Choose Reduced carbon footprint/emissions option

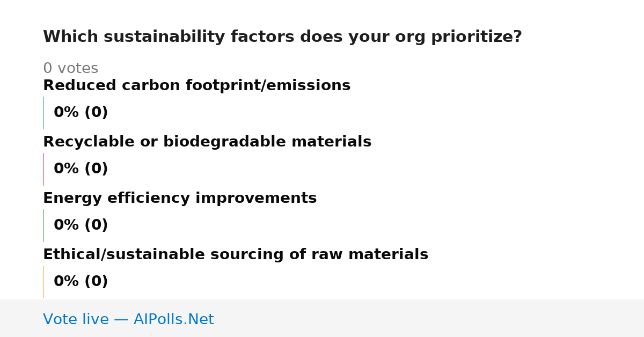click(196, 86)
